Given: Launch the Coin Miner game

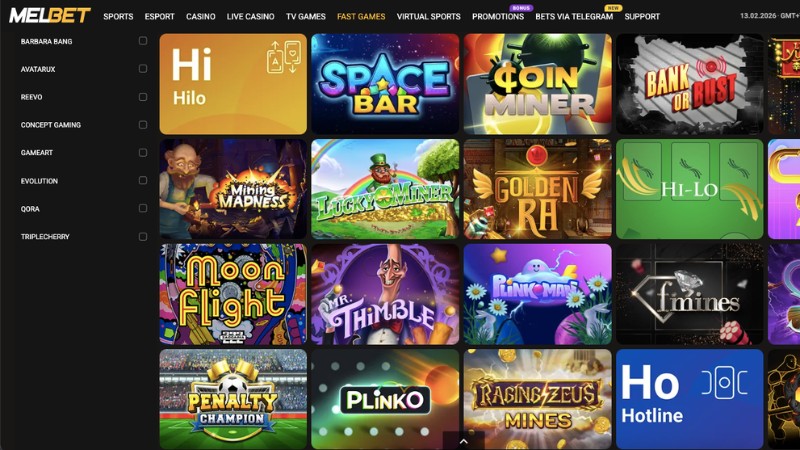Looking at the screenshot, I should [537, 84].
